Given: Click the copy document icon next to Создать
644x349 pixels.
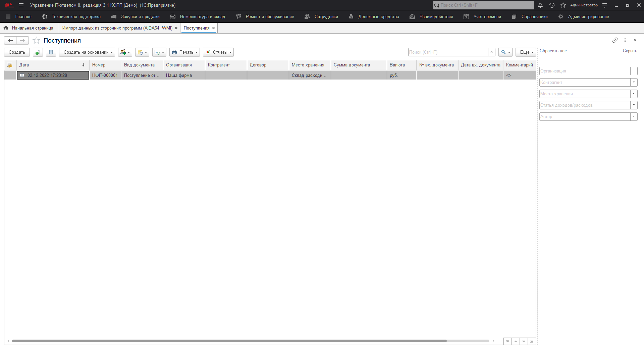Looking at the screenshot, I should coord(38,52).
